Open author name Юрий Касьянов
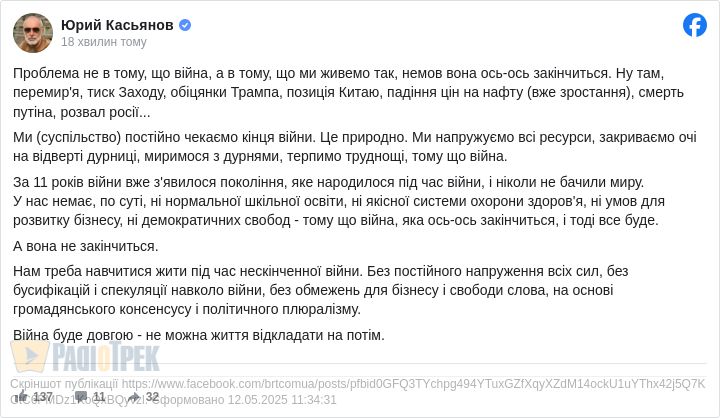 (x=117, y=25)
